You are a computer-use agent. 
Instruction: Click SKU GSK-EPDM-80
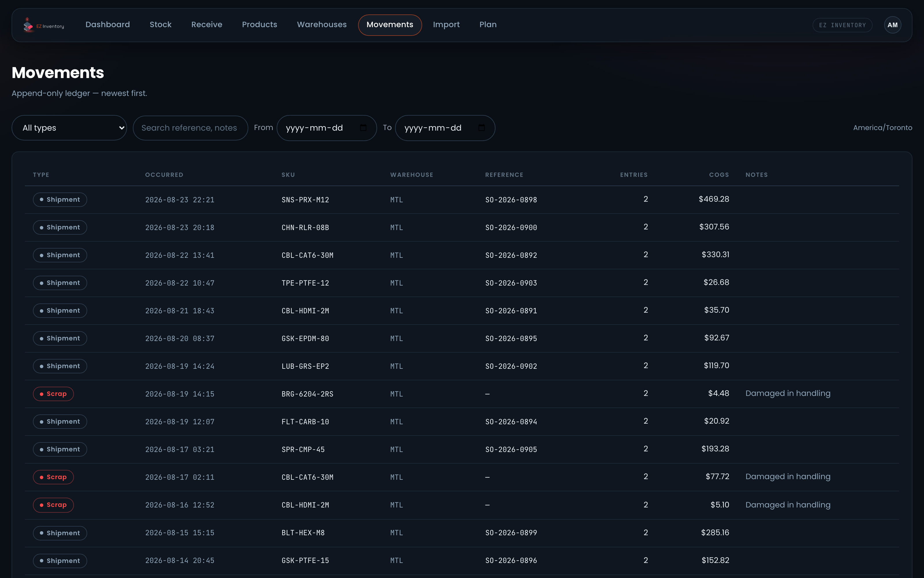tap(305, 338)
